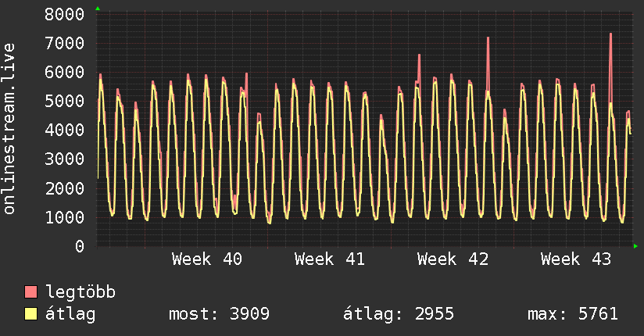Click the 0 y-axis label
This screenshot has width=644, height=336.
click(80, 246)
